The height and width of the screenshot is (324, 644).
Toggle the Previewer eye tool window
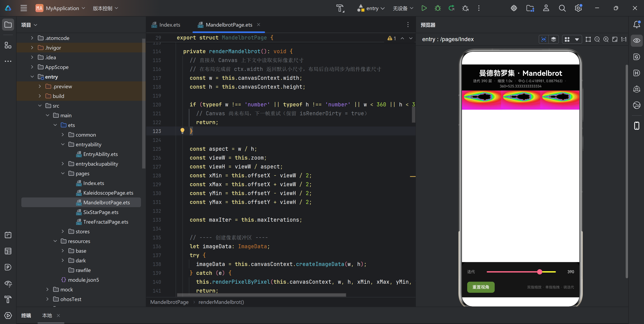[x=637, y=40]
